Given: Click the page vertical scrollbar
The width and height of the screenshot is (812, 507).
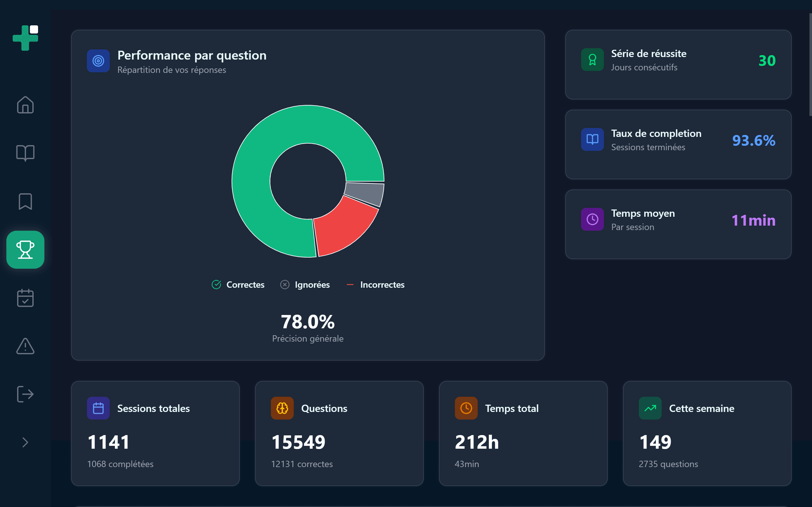Looking at the screenshot, I should (810, 64).
